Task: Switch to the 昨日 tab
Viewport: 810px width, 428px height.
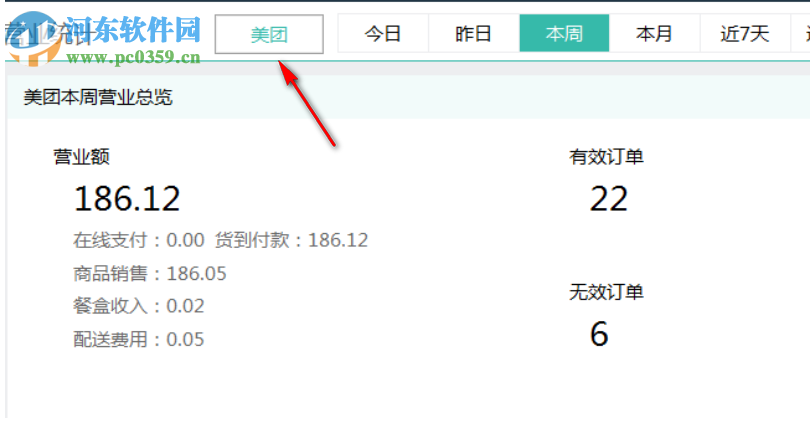Action: point(474,34)
